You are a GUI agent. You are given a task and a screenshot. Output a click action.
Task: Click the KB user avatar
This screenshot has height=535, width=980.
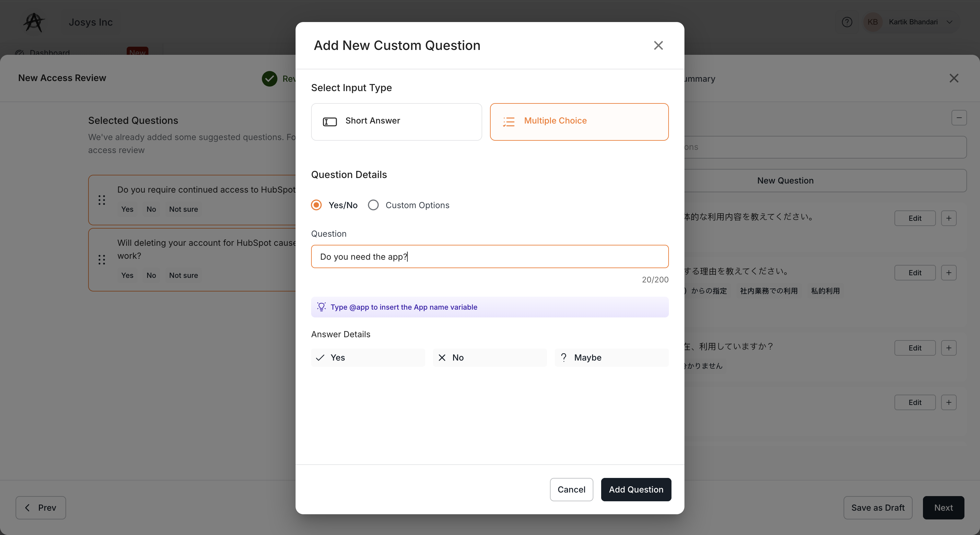(x=873, y=22)
